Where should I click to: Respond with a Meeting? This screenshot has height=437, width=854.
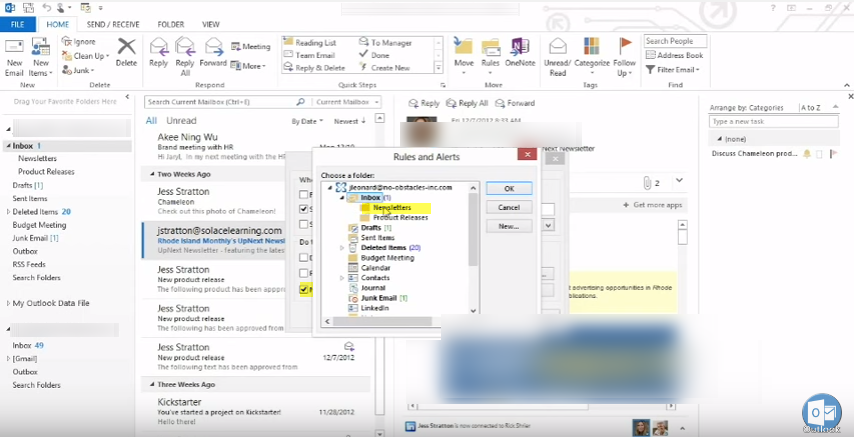(x=251, y=46)
